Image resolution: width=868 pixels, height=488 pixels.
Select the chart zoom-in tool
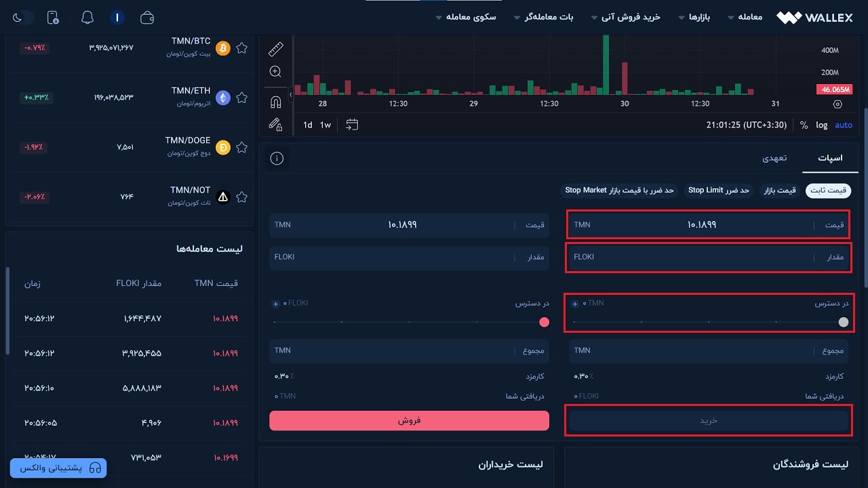pos(275,71)
